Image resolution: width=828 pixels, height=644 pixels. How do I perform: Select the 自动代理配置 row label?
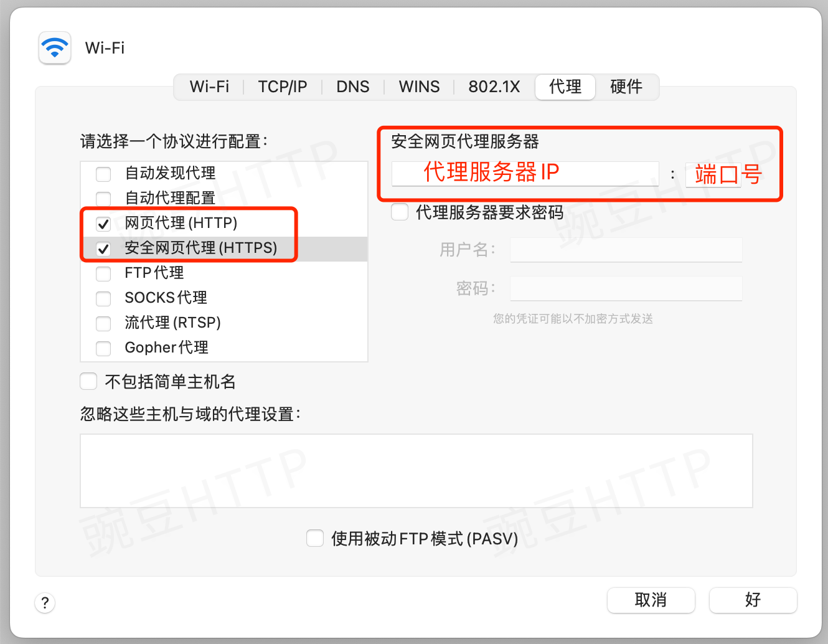(170, 198)
